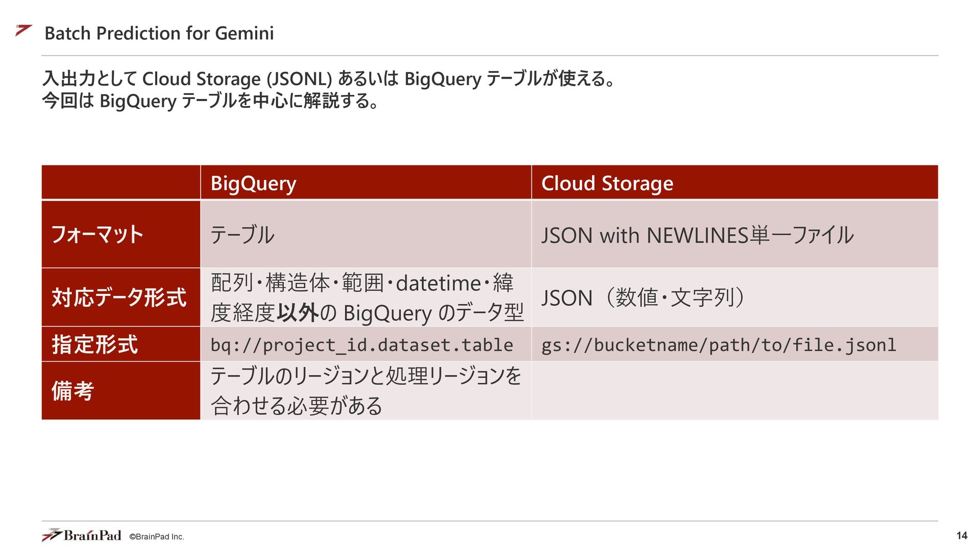The height and width of the screenshot is (551, 980).
Task: Click the region note テーブルのリージョン cell
Action: [x=366, y=391]
